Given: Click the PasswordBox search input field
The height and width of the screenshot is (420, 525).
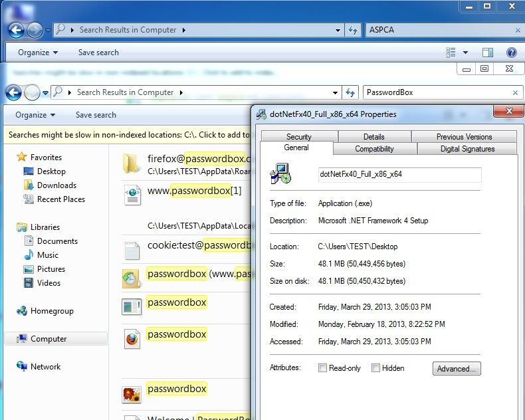Looking at the screenshot, I should tap(437, 92).
